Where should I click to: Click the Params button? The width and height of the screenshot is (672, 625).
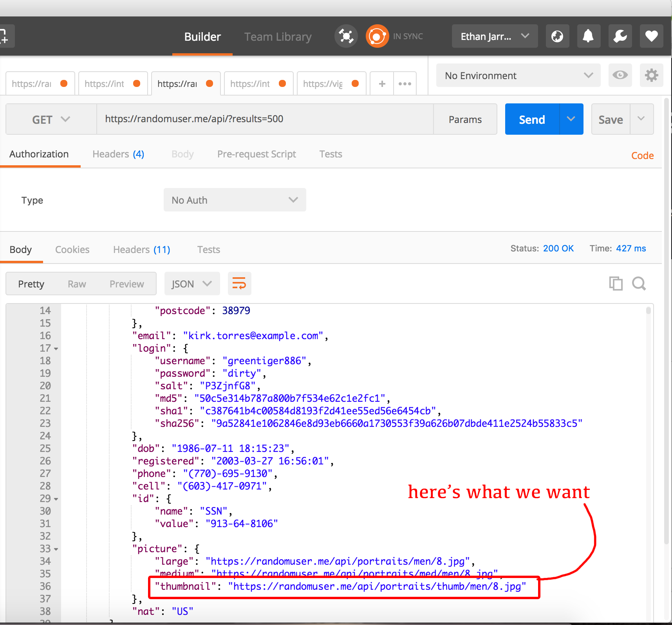(465, 119)
